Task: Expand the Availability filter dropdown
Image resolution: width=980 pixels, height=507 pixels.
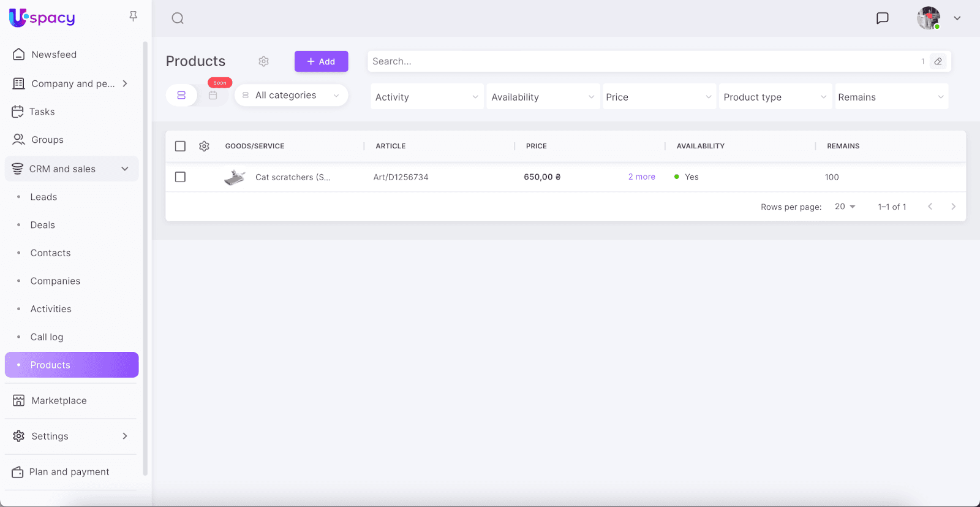Action: tap(542, 97)
